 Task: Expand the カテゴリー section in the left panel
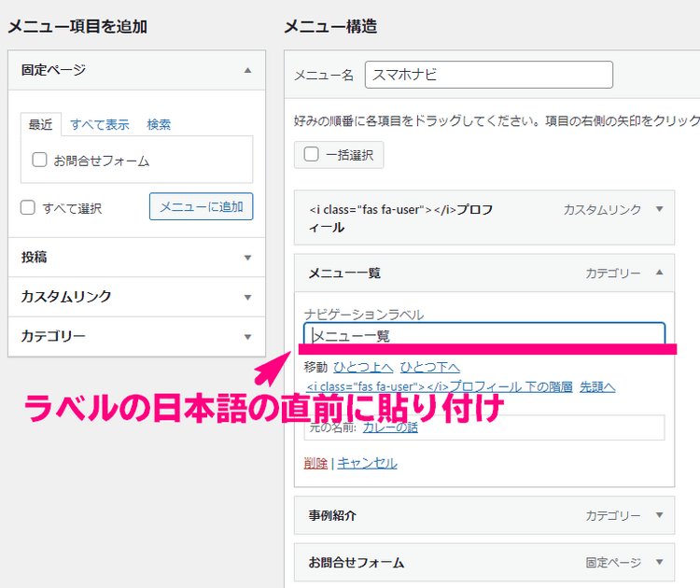[x=247, y=337]
